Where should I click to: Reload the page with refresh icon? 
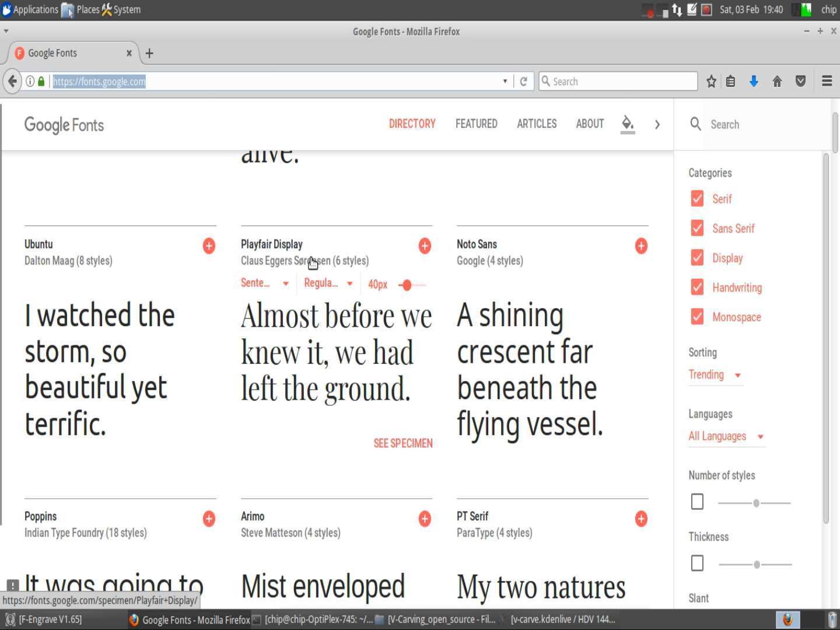click(524, 82)
